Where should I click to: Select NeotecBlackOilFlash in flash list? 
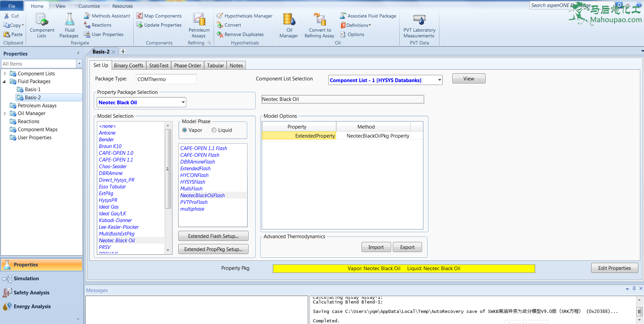click(202, 195)
